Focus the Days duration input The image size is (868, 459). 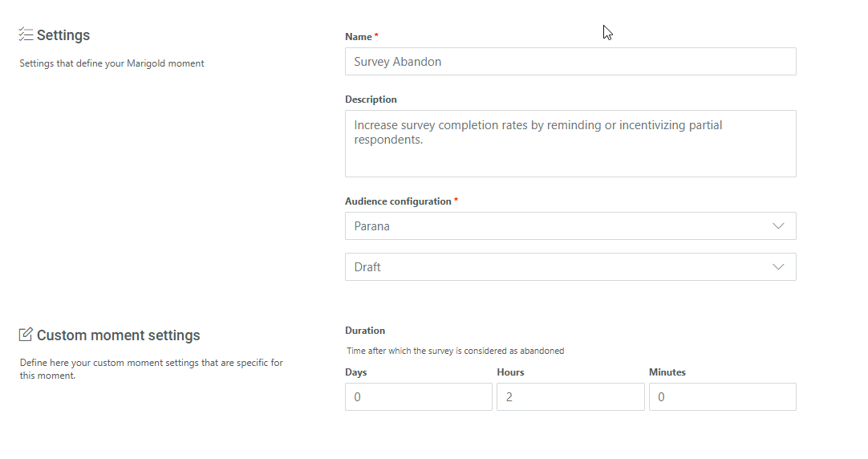(x=418, y=397)
